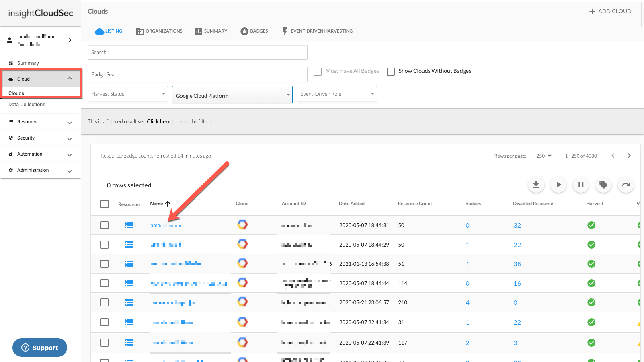Click the Badge Search field
Viewport: 644px width, 362px height.
point(197,74)
